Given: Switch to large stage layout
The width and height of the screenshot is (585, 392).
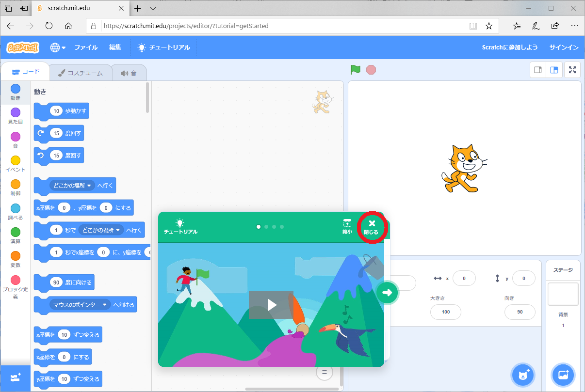Looking at the screenshot, I should click(553, 70).
